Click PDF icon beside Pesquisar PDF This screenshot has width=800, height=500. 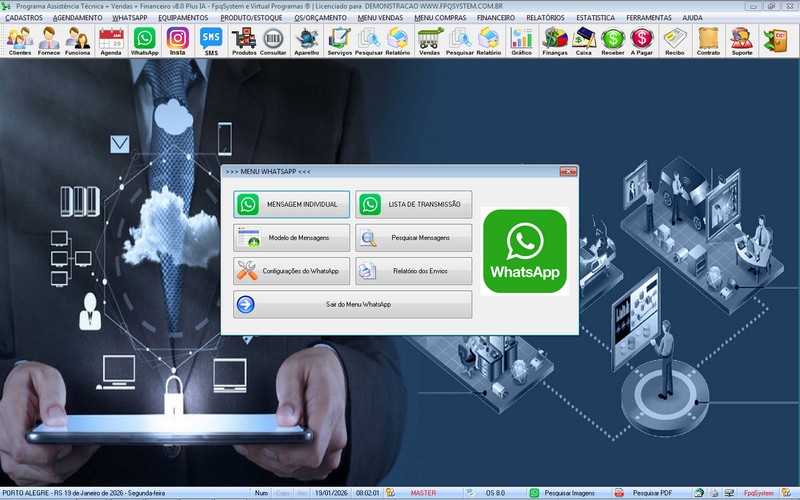point(619,493)
